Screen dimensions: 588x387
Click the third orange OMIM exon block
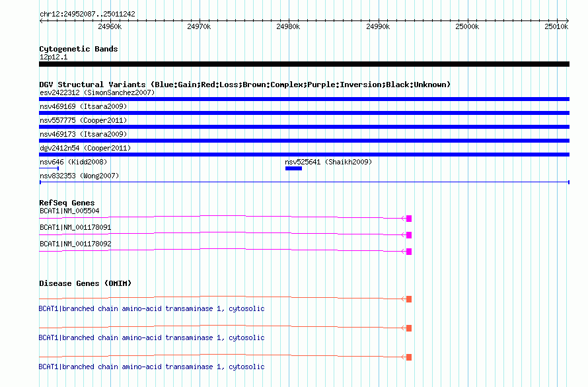[x=409, y=357]
